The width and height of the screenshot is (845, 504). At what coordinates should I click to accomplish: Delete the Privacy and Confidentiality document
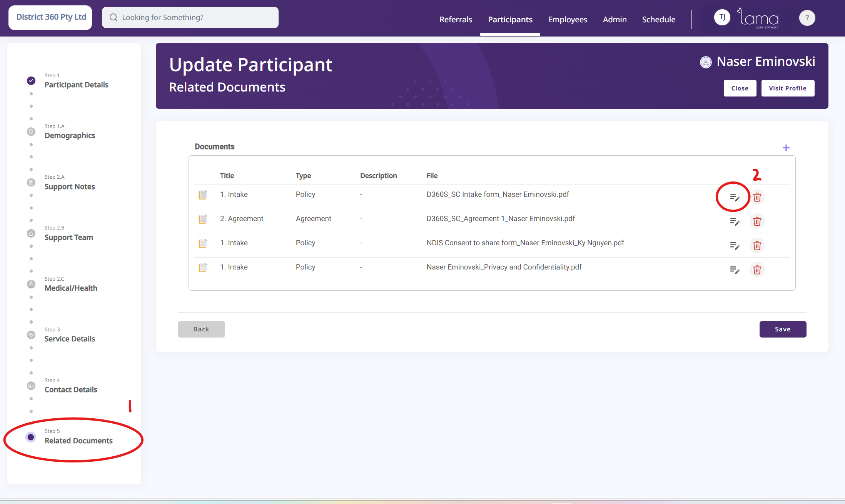pos(757,270)
